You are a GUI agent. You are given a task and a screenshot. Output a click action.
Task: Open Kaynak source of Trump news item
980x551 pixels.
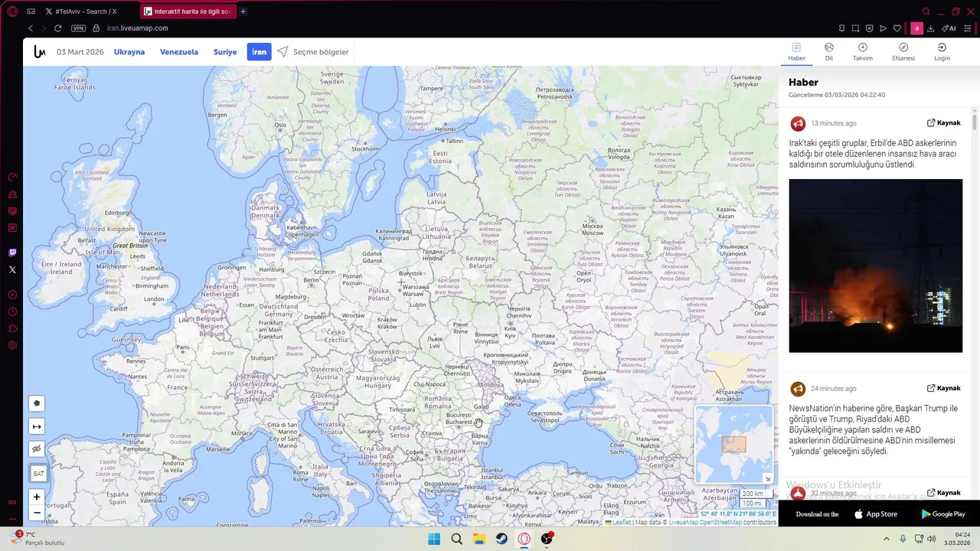point(943,388)
